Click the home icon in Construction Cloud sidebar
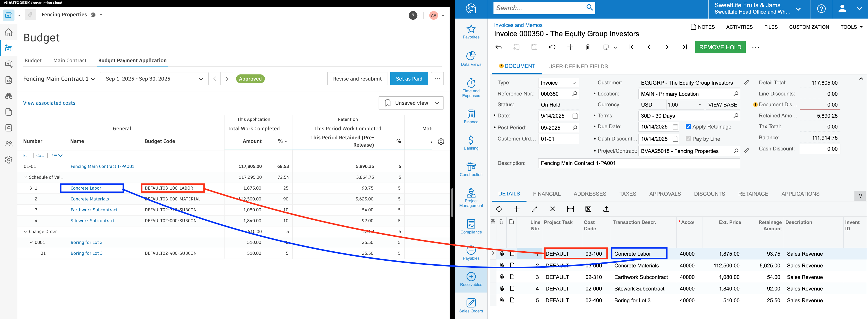The image size is (868, 319). pos(8,32)
